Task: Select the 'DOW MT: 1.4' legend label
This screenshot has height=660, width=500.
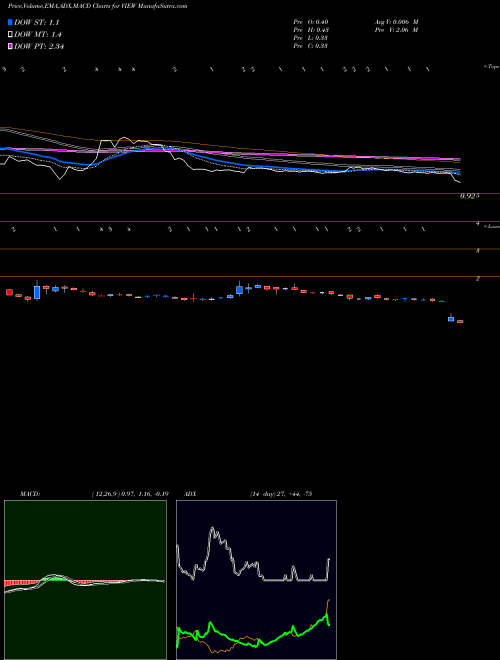Action: (x=38, y=35)
